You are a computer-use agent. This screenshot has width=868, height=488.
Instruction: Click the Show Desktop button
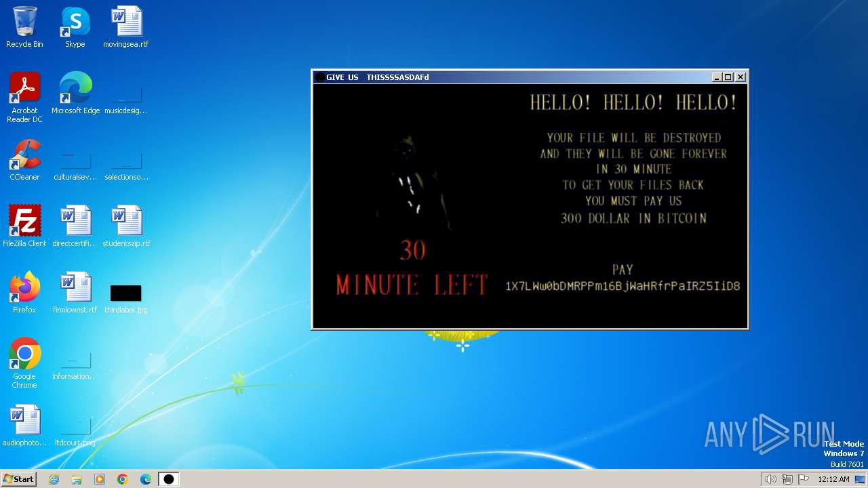(x=860, y=479)
